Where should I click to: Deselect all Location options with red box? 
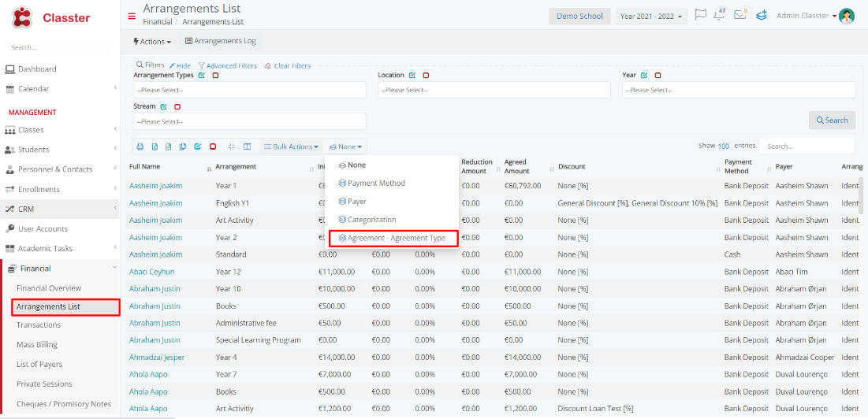pyautogui.click(x=426, y=75)
